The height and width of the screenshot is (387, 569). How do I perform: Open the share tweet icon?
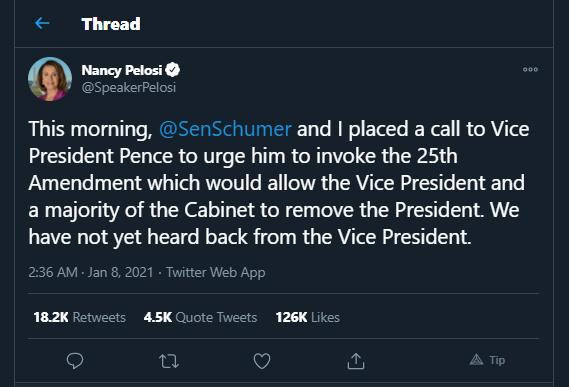pyautogui.click(x=356, y=361)
